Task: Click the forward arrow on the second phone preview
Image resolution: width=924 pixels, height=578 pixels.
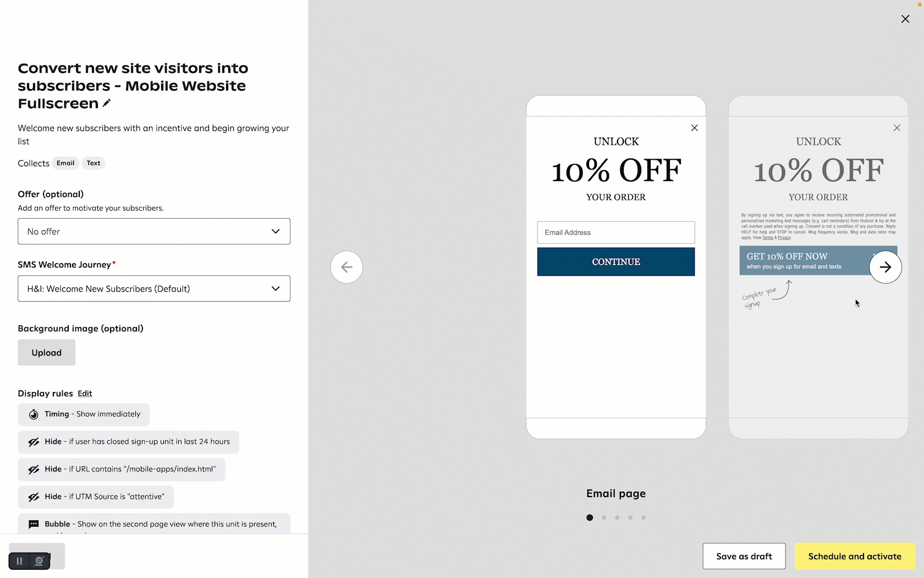Action: pyautogui.click(x=886, y=267)
